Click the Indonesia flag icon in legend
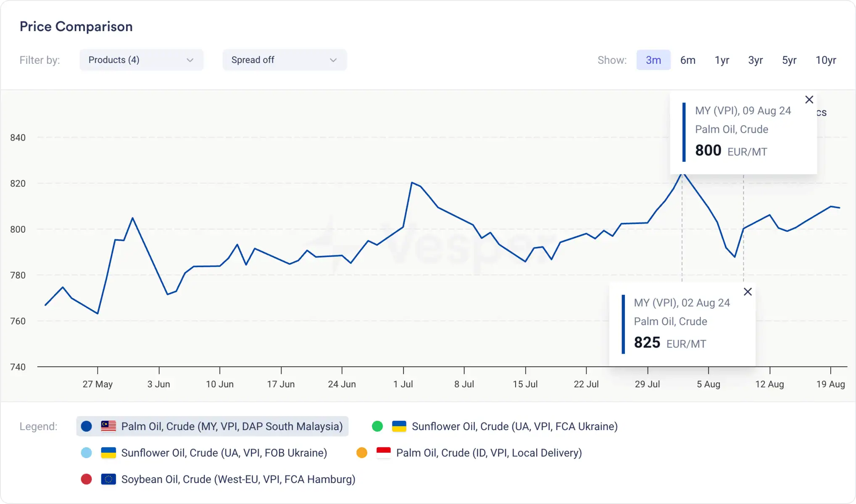856x504 pixels. point(384,452)
